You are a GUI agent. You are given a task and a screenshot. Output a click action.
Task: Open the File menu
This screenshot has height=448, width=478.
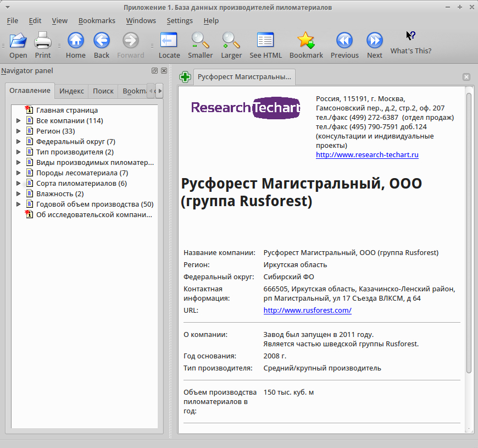coord(13,21)
